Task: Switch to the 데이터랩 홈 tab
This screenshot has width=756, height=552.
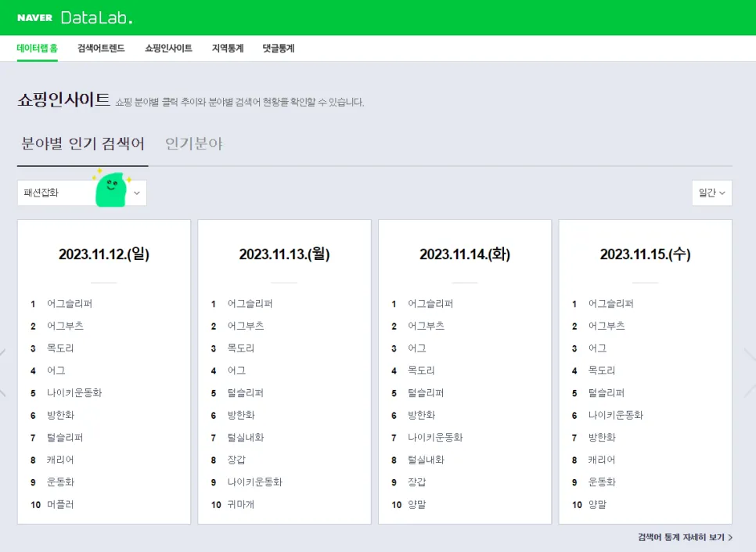Action: pyautogui.click(x=37, y=49)
